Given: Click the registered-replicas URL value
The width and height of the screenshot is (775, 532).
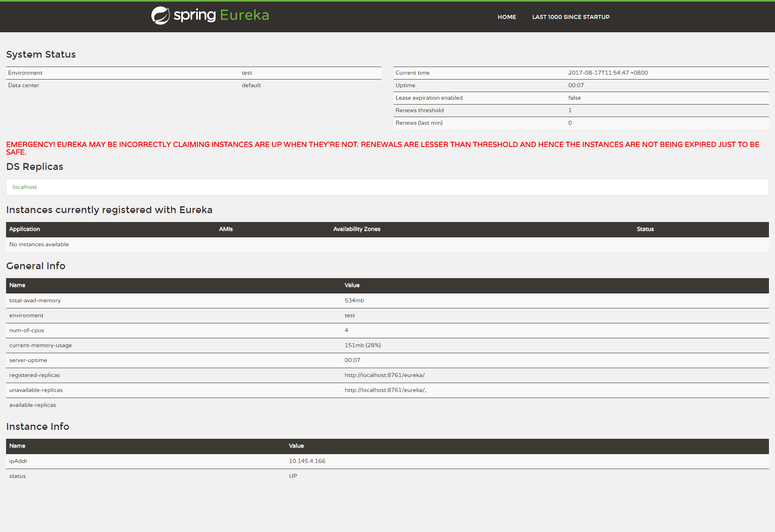Looking at the screenshot, I should [384, 375].
